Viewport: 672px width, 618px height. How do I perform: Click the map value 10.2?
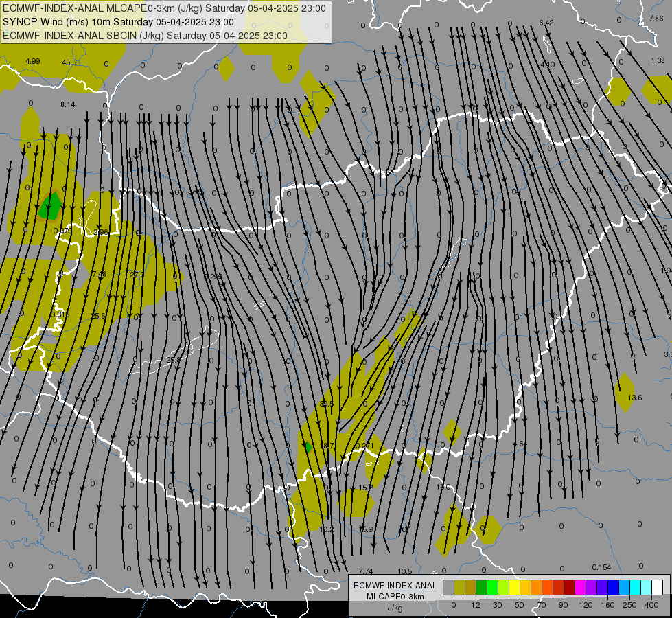[327, 529]
